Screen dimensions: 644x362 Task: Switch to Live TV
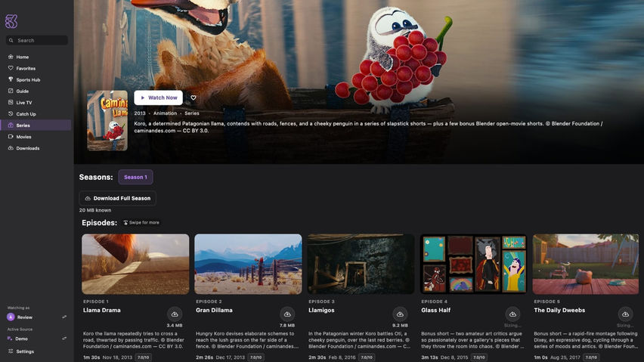pos(36,103)
